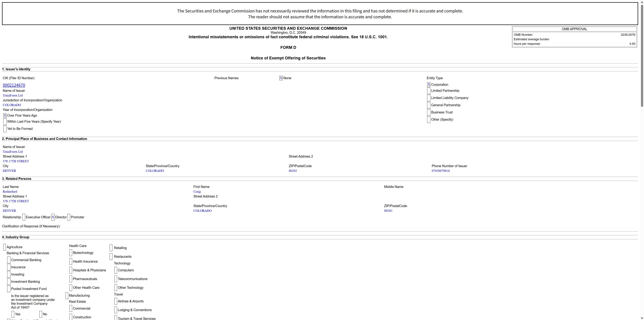Check the Investing industry box
Image resolution: width=644 pixels, height=320 pixels.
[9, 275]
